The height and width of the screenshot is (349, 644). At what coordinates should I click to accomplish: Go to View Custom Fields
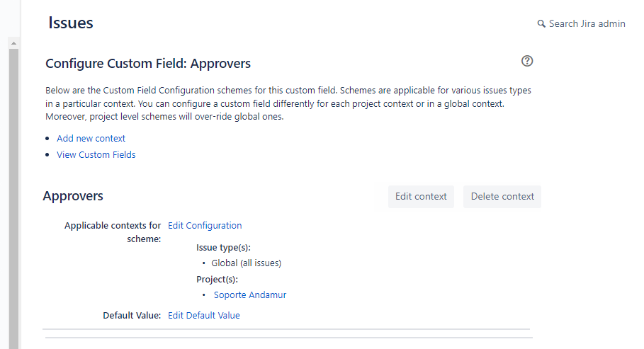[x=96, y=155]
